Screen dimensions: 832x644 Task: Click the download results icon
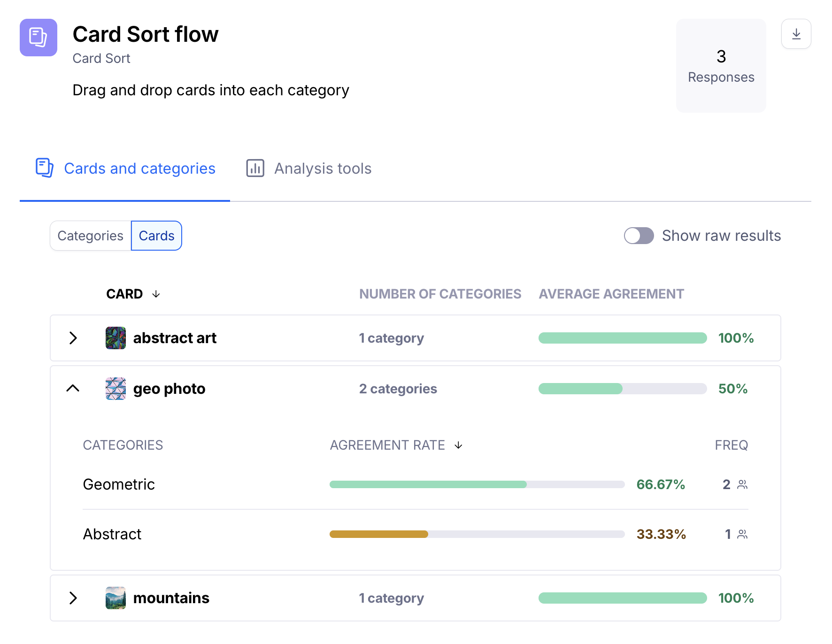tap(796, 34)
